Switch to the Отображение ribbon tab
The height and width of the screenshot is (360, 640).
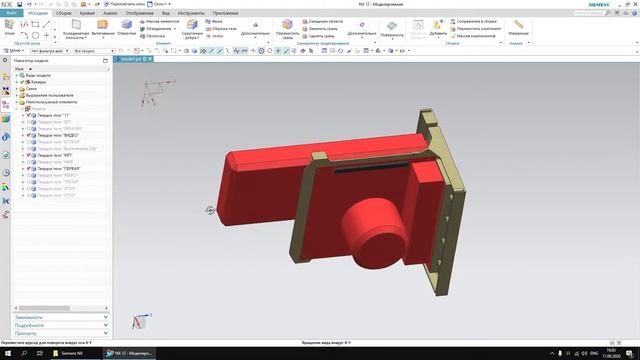140,13
